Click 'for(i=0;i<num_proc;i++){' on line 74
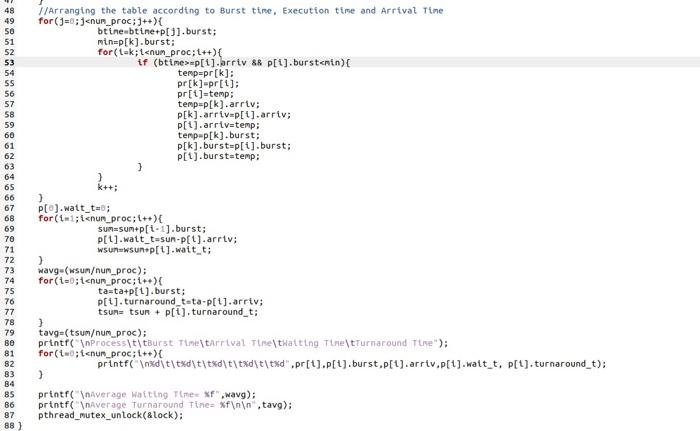The height and width of the screenshot is (431, 700). click(100, 281)
